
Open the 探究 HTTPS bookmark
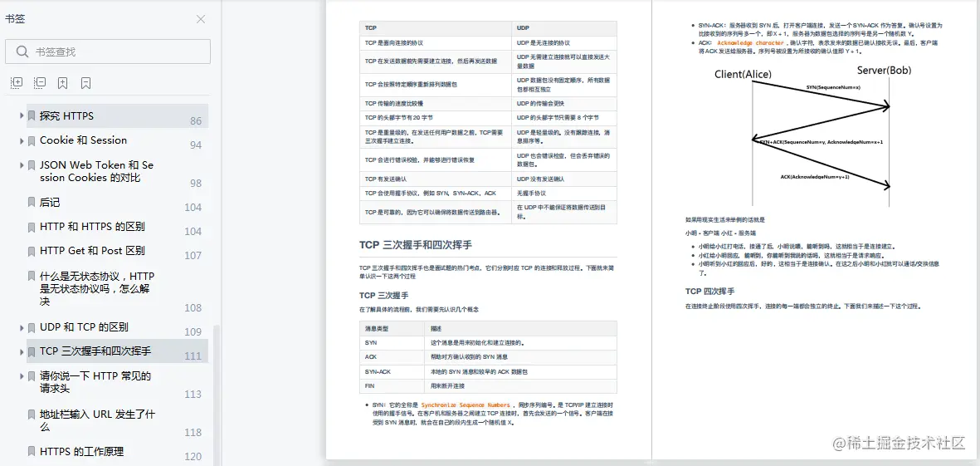(x=66, y=115)
